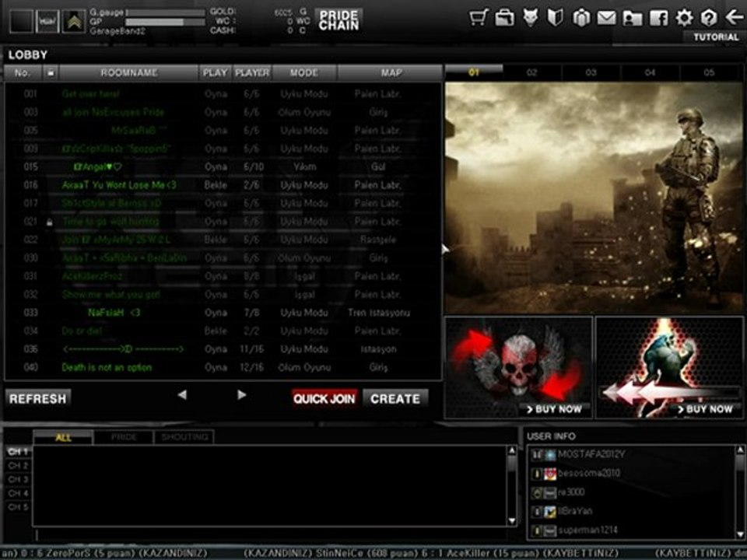Open the shop via shopping cart icon
The width and height of the screenshot is (747, 560).
point(479,18)
